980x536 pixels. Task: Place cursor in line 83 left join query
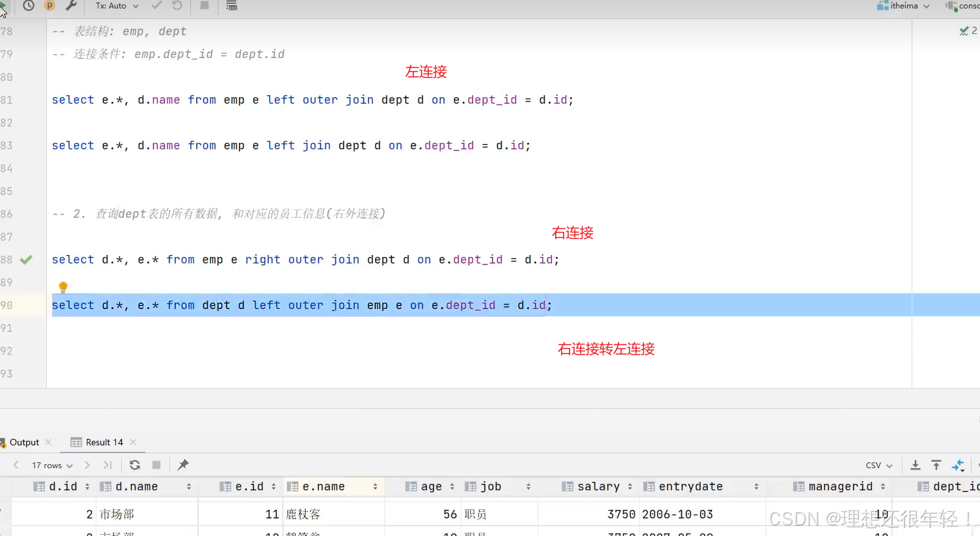point(291,145)
